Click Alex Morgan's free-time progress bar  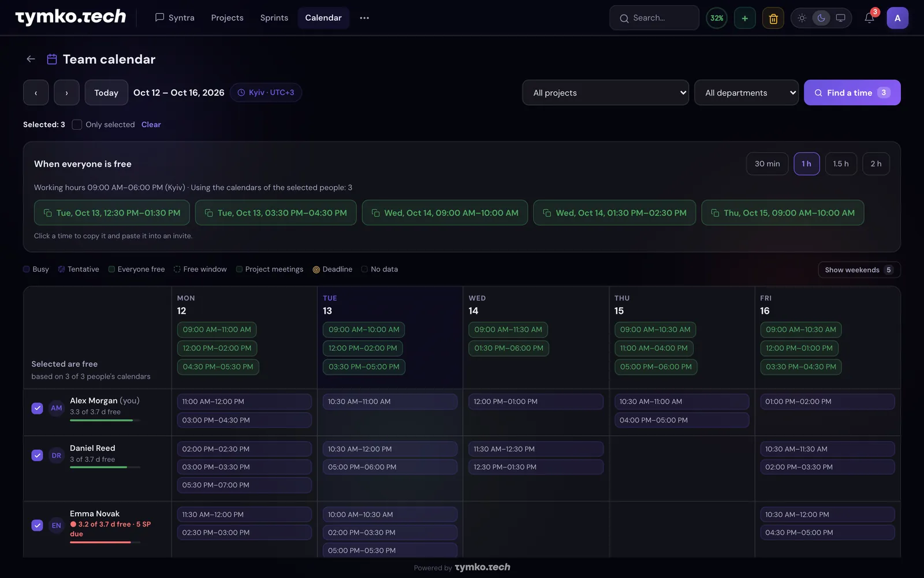[105, 420]
